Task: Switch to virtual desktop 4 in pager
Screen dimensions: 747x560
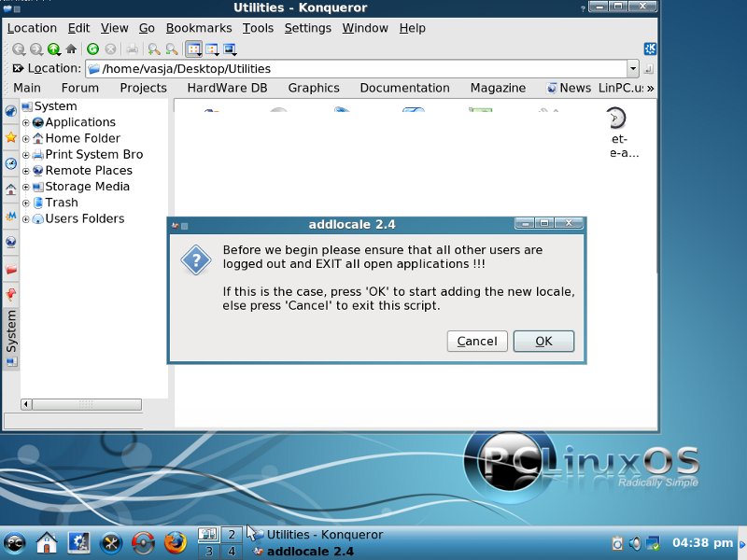Action: click(x=231, y=551)
